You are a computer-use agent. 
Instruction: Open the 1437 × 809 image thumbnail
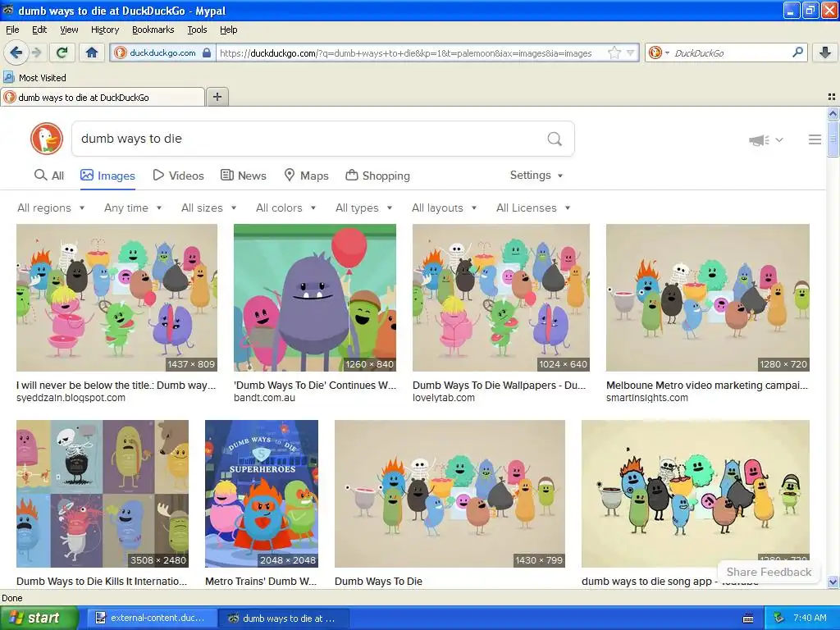pyautogui.click(x=116, y=298)
